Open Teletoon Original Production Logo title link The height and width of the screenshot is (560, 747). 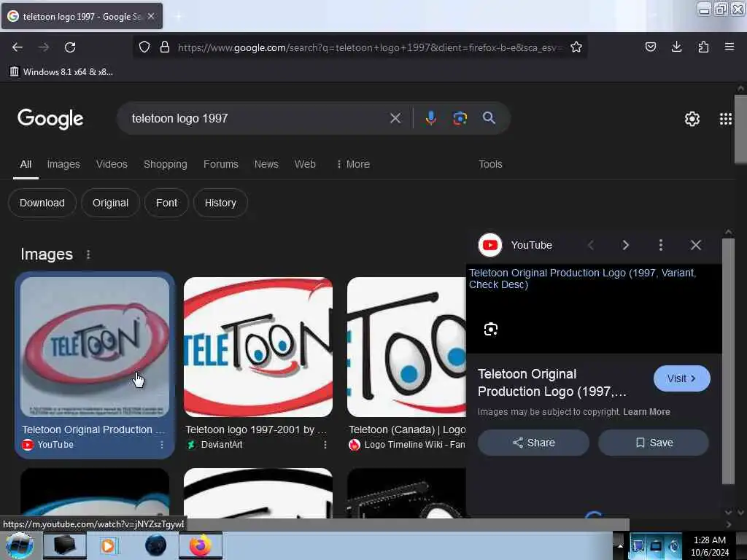click(551, 383)
